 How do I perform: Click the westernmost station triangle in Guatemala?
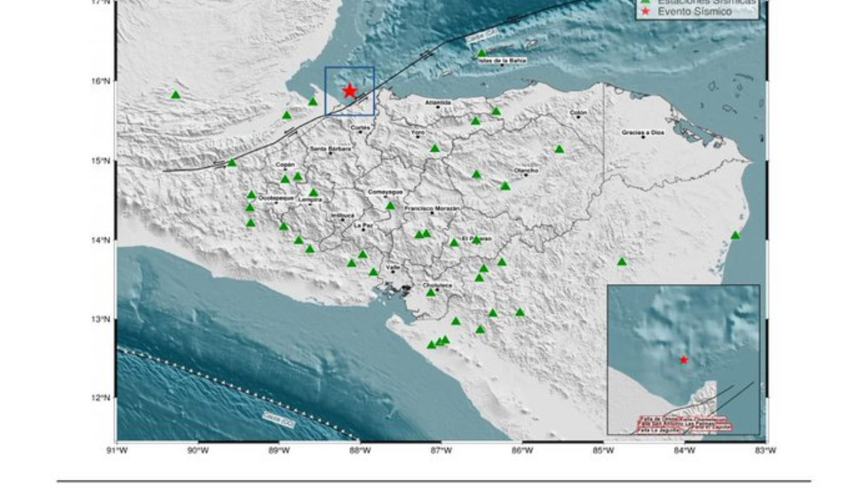175,94
